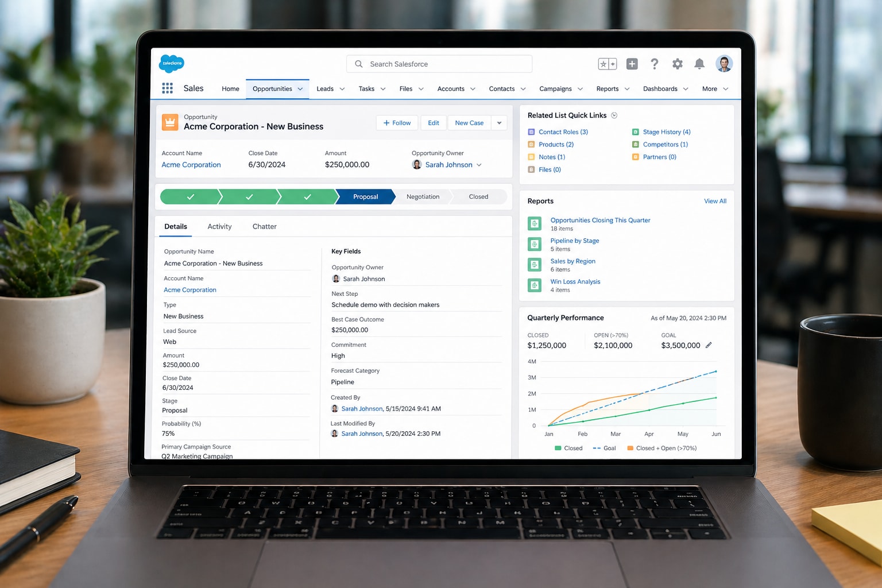
Task: Toggle Closed + Open series legend
Action: click(x=662, y=448)
